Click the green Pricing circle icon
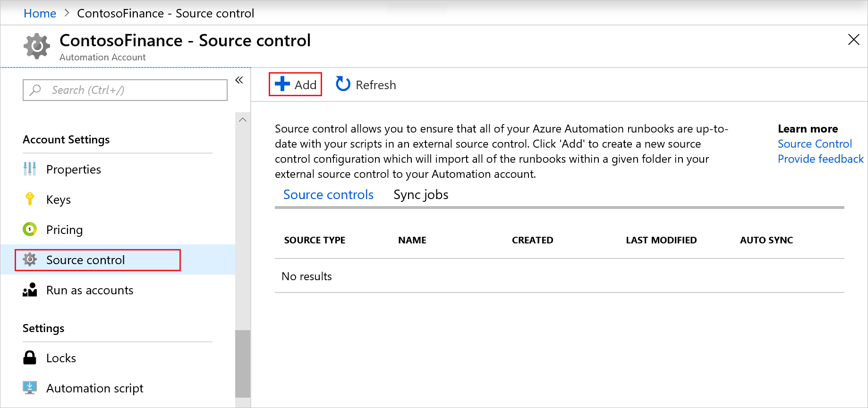868x408 pixels. tap(30, 229)
